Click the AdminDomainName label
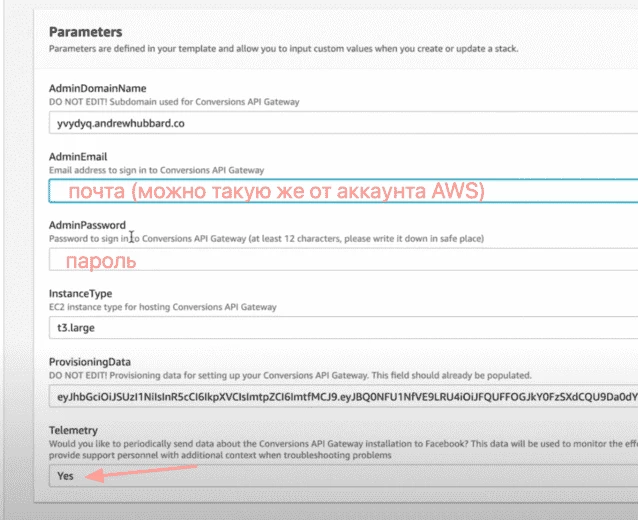Viewport: 638px width, 520px height. (x=98, y=88)
